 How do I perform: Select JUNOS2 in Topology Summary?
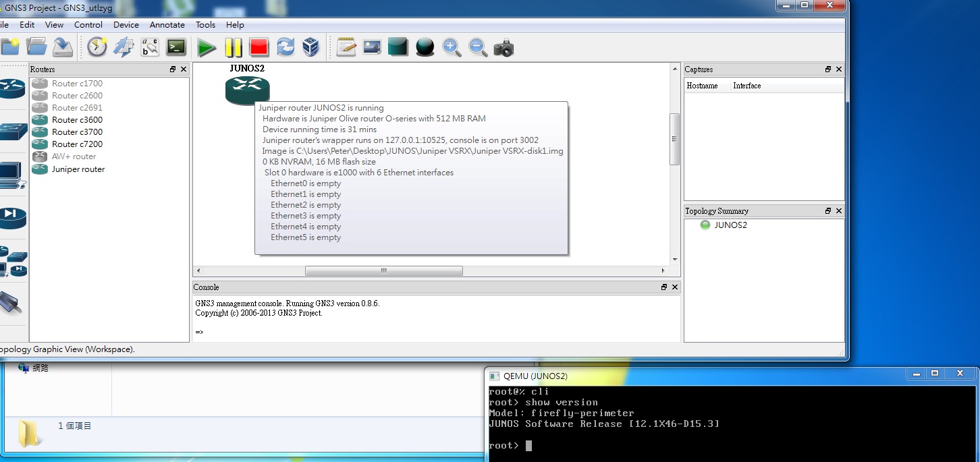[730, 225]
